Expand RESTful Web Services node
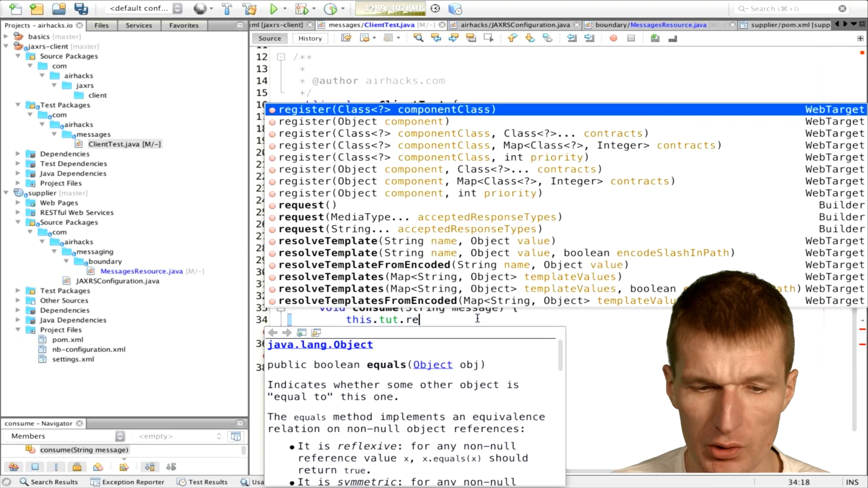This screenshot has height=488, width=868. (x=18, y=212)
